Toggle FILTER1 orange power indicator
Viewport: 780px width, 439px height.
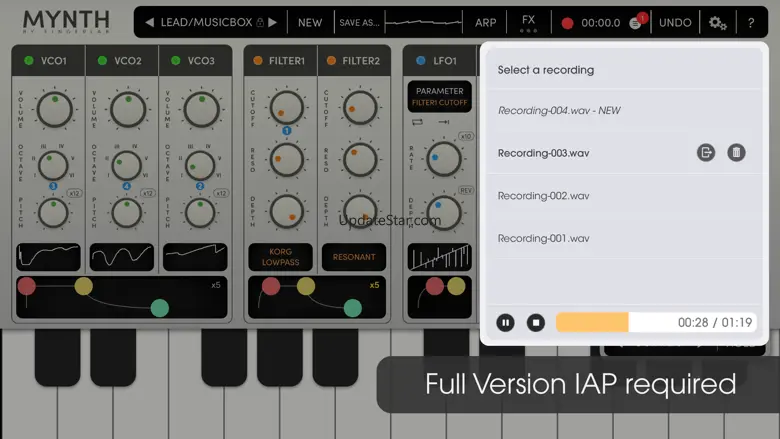[x=258, y=61]
